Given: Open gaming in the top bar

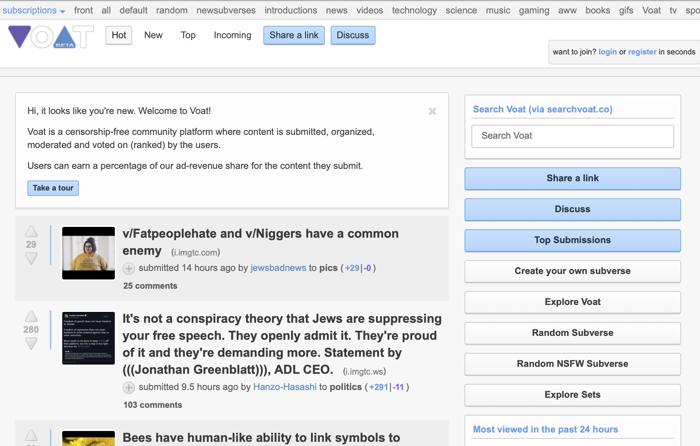Looking at the screenshot, I should [x=534, y=10].
